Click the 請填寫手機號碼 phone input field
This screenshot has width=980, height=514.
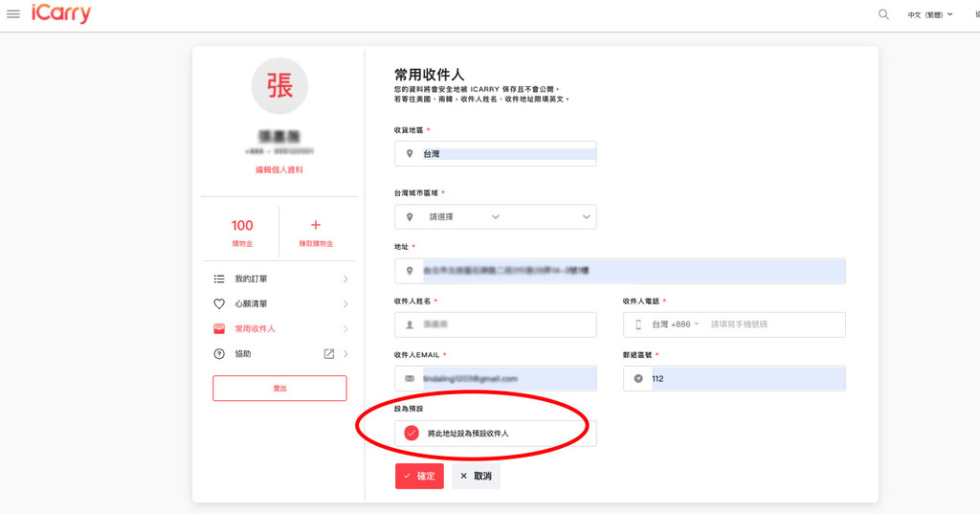(x=770, y=324)
